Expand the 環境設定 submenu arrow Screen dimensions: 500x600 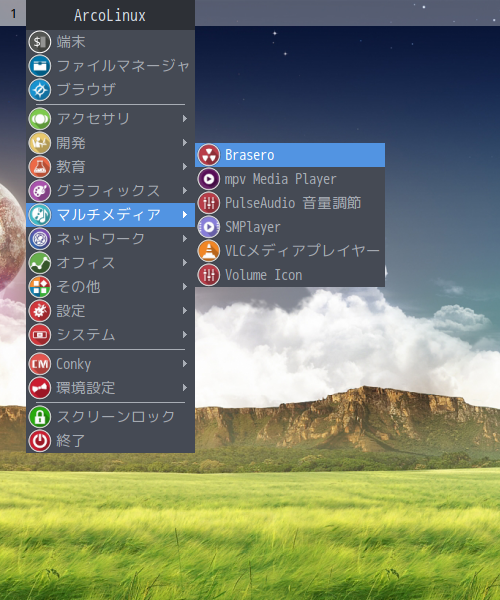click(x=185, y=388)
